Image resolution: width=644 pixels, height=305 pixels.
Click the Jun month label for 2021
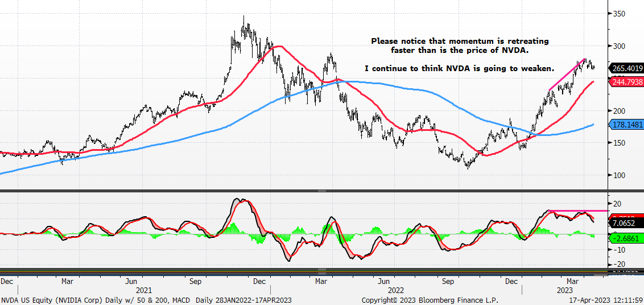pos(131,282)
